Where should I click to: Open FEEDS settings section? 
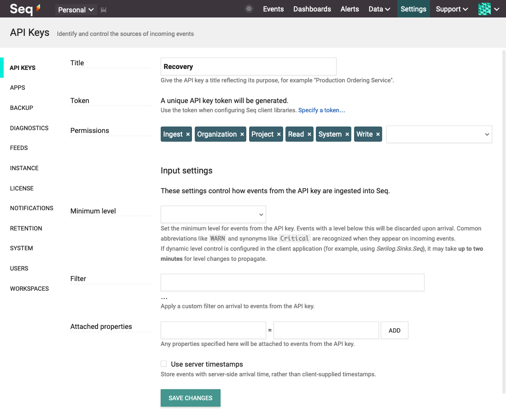(x=19, y=148)
